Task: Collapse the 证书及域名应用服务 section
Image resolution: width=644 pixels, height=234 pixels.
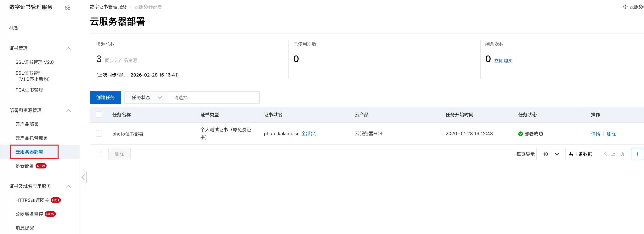Action: pos(68,186)
